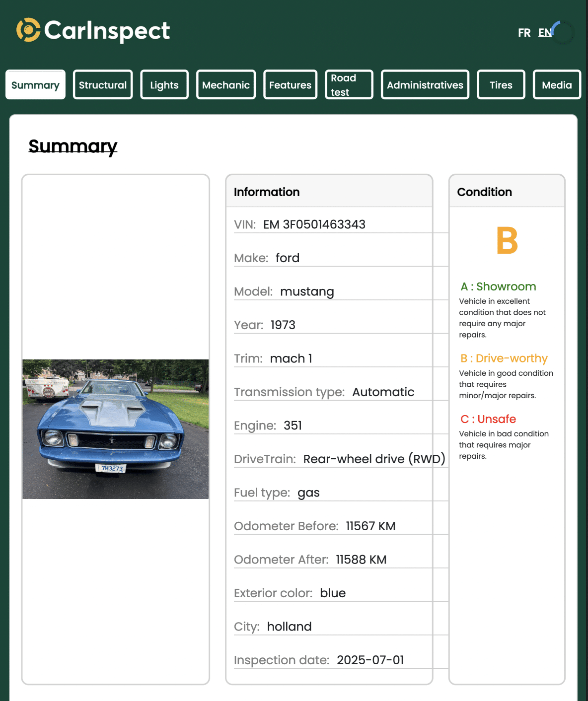Open the Summary tab

[35, 85]
